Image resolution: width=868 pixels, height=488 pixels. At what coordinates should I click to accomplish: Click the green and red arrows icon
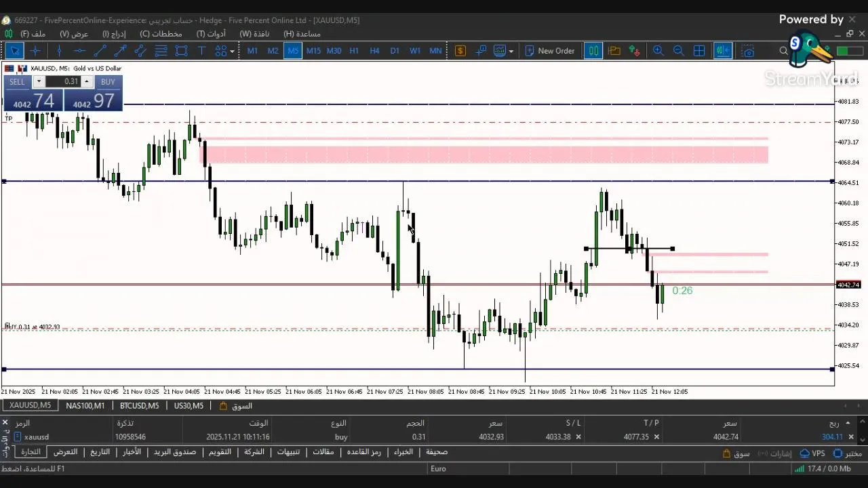tap(635, 51)
